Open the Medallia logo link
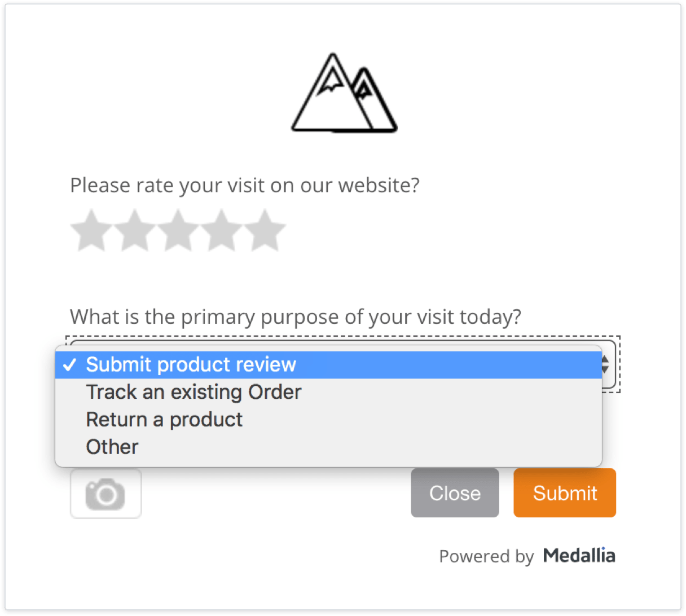The height and width of the screenshot is (616, 686). (x=579, y=556)
